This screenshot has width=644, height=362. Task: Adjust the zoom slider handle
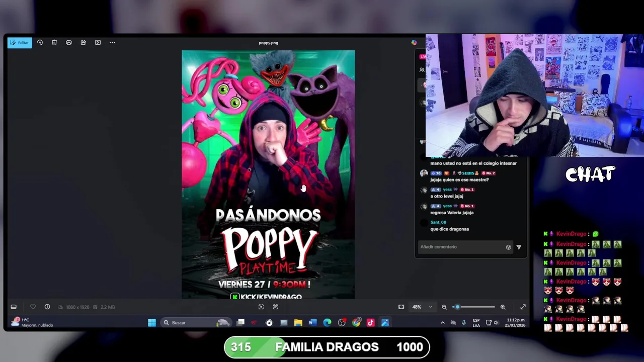(457, 307)
